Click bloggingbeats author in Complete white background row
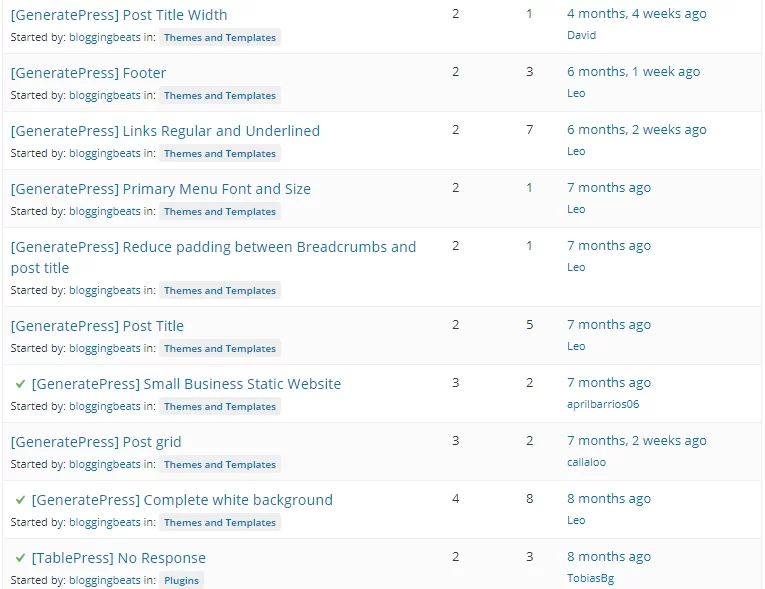This screenshot has height=589, width=765. [x=105, y=523]
